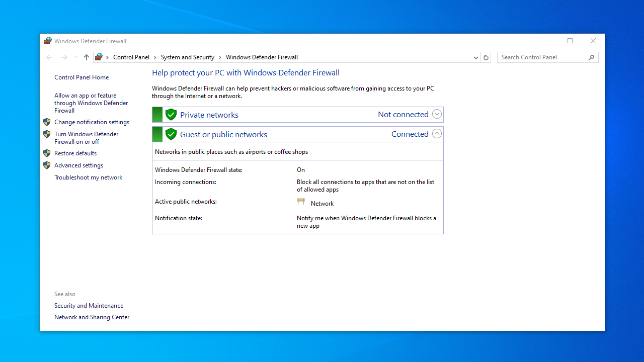Click green shield icon for Private networks

pyautogui.click(x=171, y=115)
